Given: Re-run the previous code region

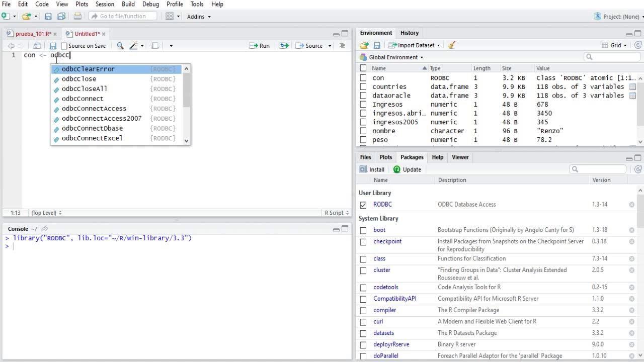Looking at the screenshot, I should click(x=284, y=46).
